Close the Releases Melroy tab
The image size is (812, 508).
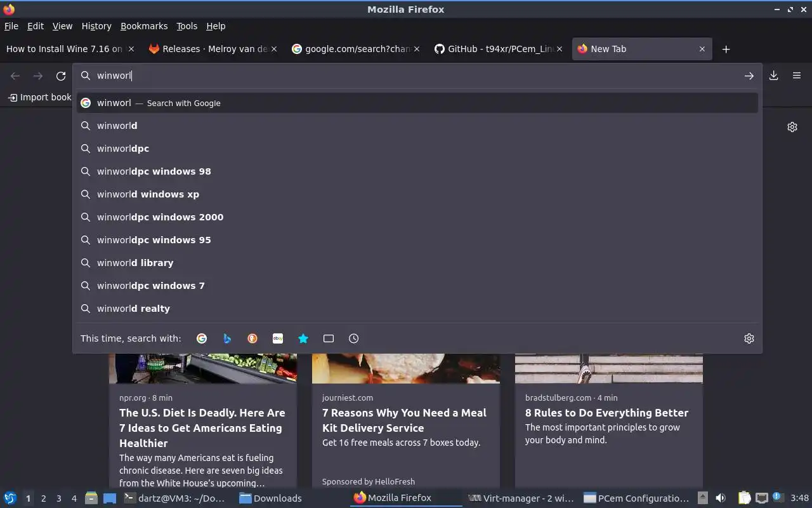point(274,49)
